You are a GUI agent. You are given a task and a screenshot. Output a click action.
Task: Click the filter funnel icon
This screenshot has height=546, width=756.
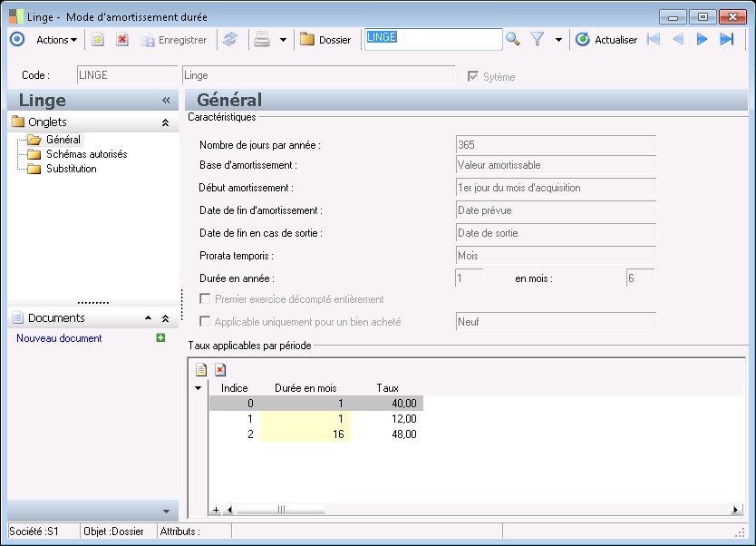click(x=538, y=39)
